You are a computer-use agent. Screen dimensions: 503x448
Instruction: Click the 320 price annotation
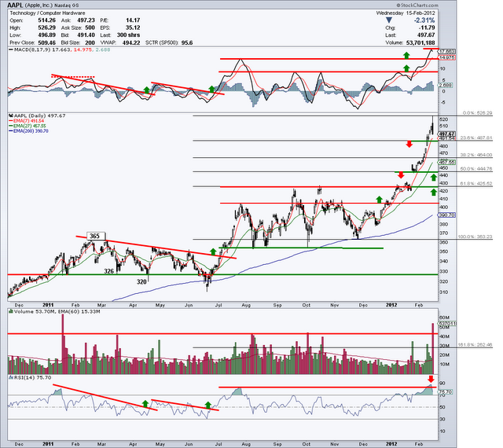(x=141, y=281)
